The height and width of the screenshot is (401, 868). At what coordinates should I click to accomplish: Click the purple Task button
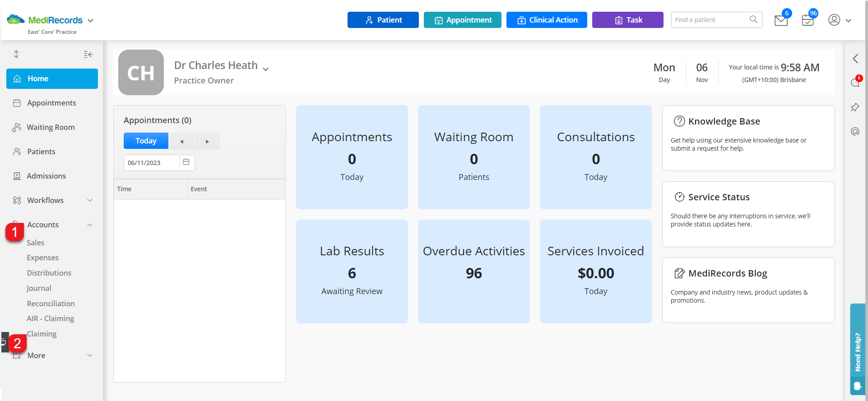click(627, 20)
